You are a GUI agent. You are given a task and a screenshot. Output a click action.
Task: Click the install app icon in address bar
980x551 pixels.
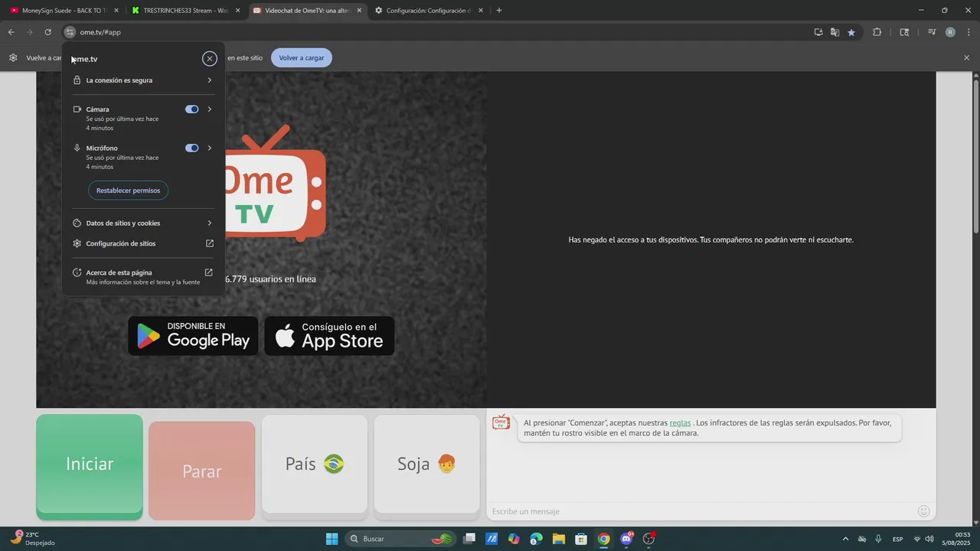tap(818, 32)
